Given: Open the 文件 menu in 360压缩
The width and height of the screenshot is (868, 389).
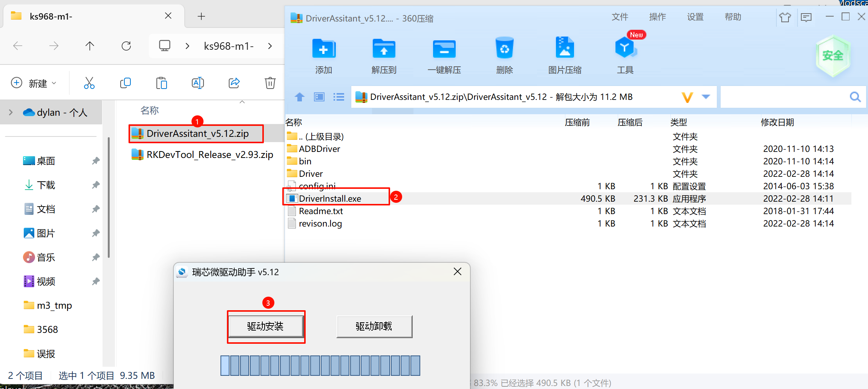Looking at the screenshot, I should click(620, 17).
